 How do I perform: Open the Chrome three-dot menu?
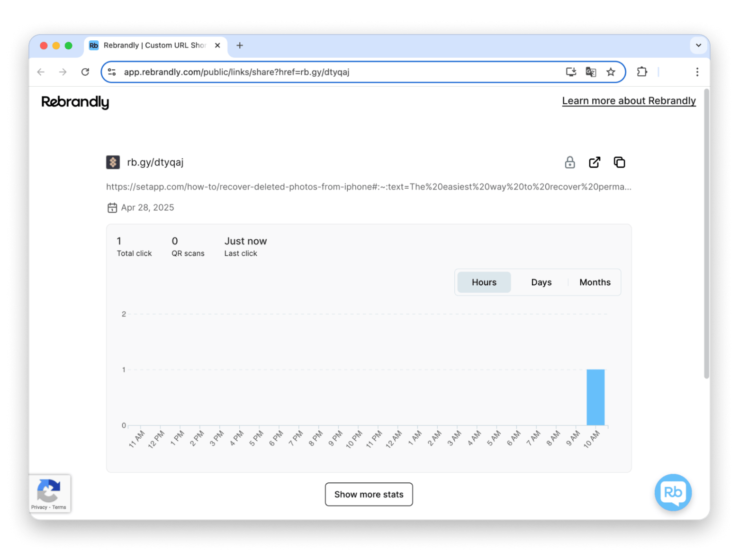point(697,72)
